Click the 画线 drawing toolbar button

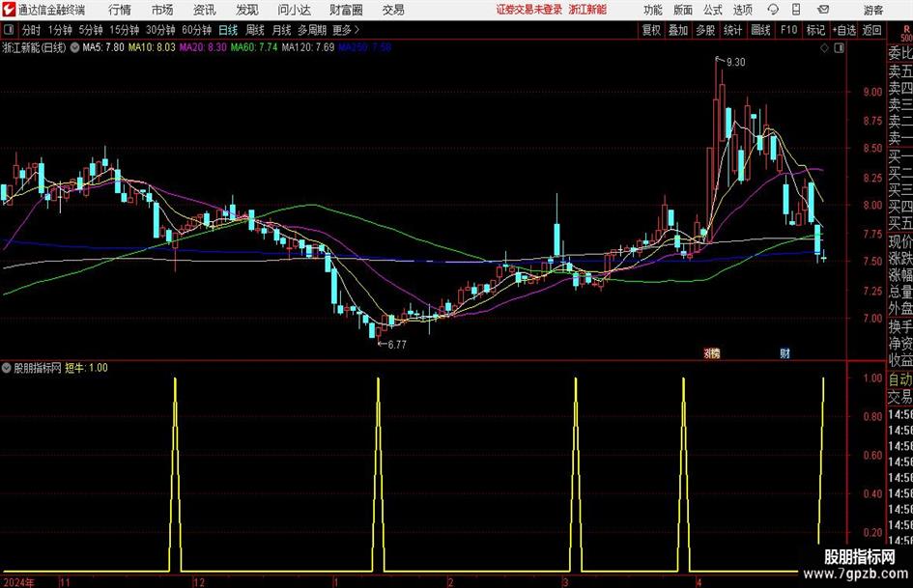[760, 30]
